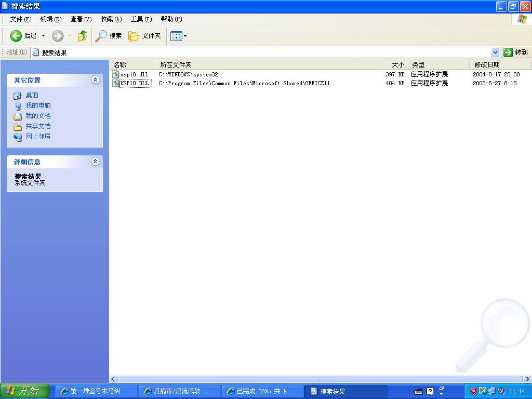
Task: Click the 桌面 desktop icon in sidebar
Action: pos(17,96)
